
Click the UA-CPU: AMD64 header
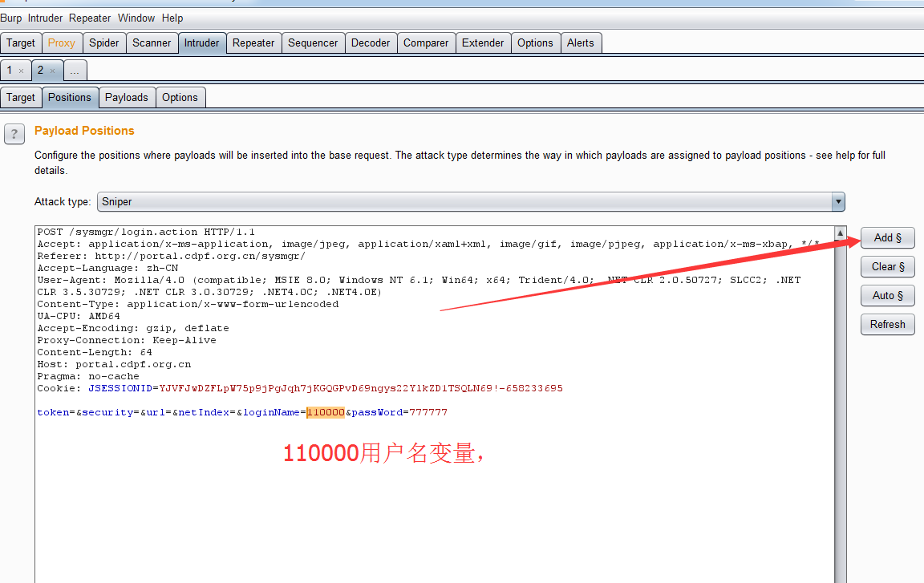[x=79, y=316]
